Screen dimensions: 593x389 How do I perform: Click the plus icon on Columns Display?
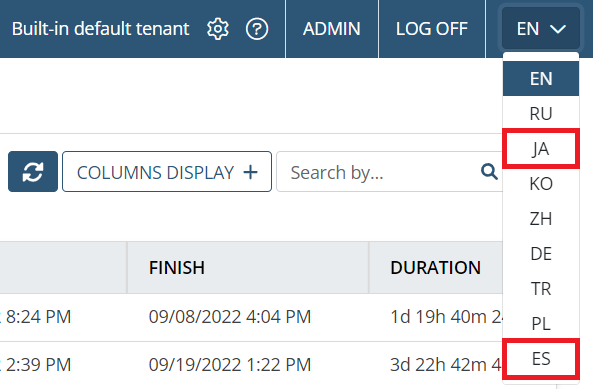(250, 172)
